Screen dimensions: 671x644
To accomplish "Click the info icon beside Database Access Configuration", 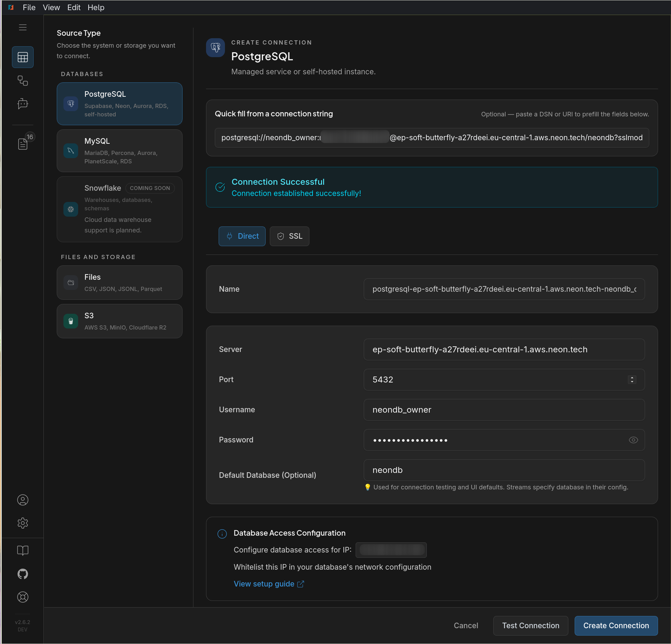I will (222, 534).
